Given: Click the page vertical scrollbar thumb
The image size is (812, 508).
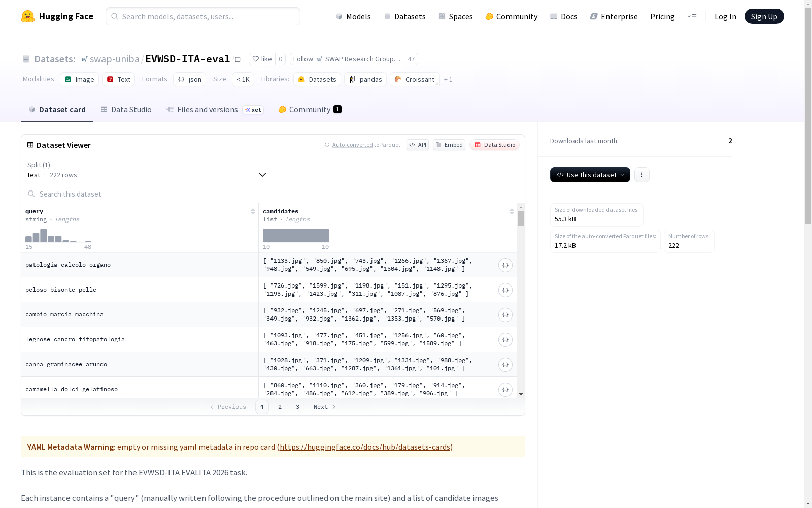Looking at the screenshot, I should click(x=808, y=116).
